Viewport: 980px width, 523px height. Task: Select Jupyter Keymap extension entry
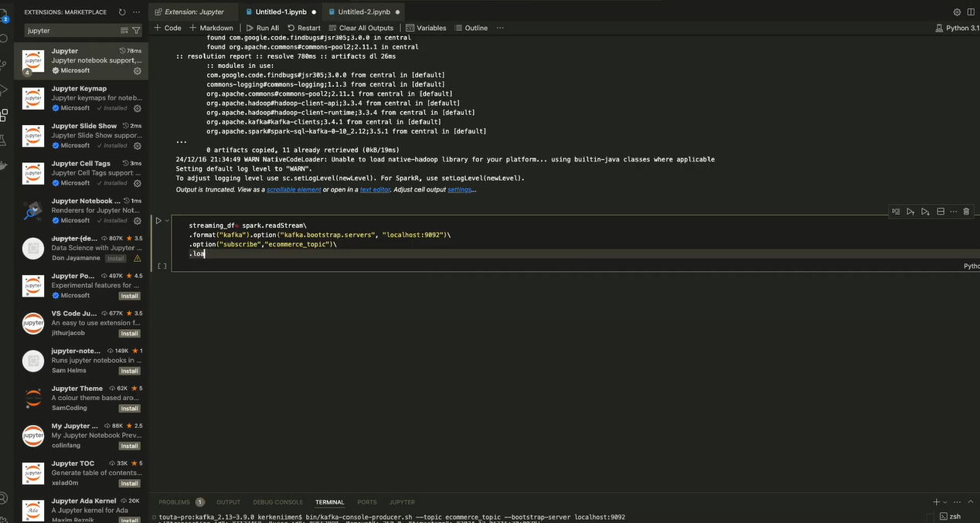[x=80, y=98]
